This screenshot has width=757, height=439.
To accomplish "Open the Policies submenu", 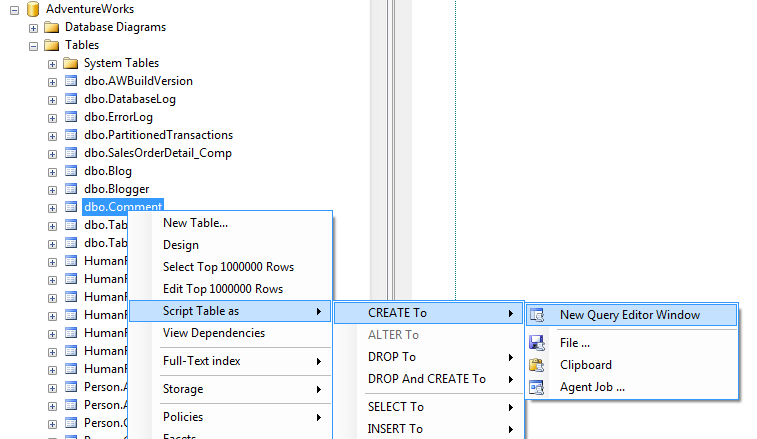I will [x=230, y=417].
